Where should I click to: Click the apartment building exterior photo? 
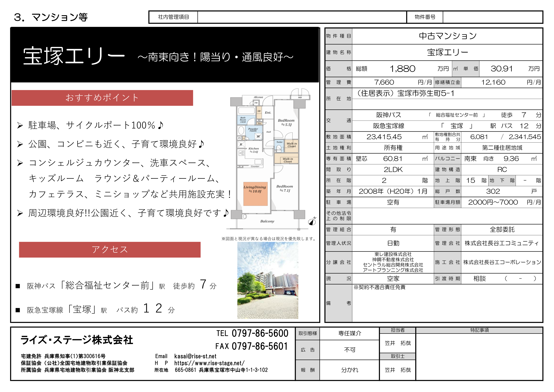(268, 280)
